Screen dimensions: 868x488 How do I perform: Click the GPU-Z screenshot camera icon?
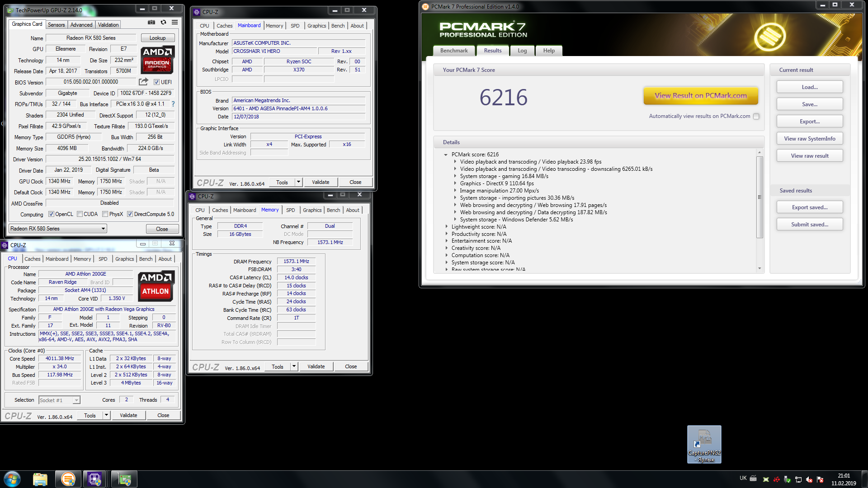(x=151, y=22)
